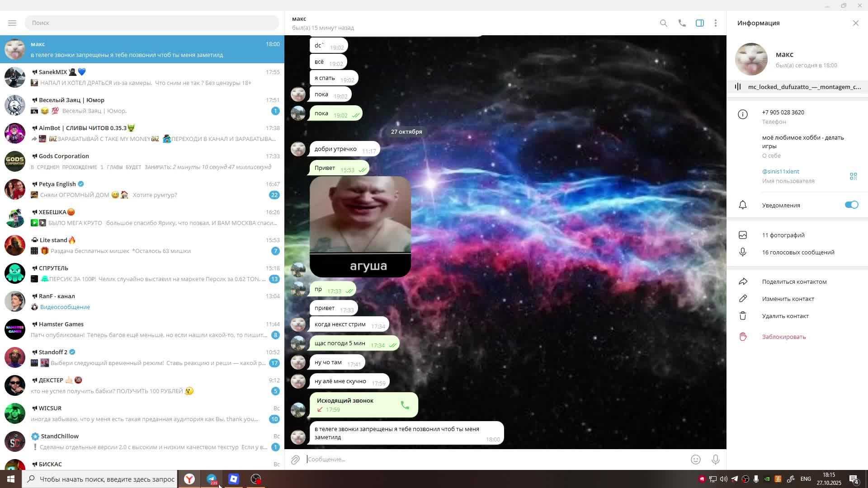Image resolution: width=868 pixels, height=488 pixels.
Task: Open 11 фотографий shared media
Action: pyautogui.click(x=783, y=235)
